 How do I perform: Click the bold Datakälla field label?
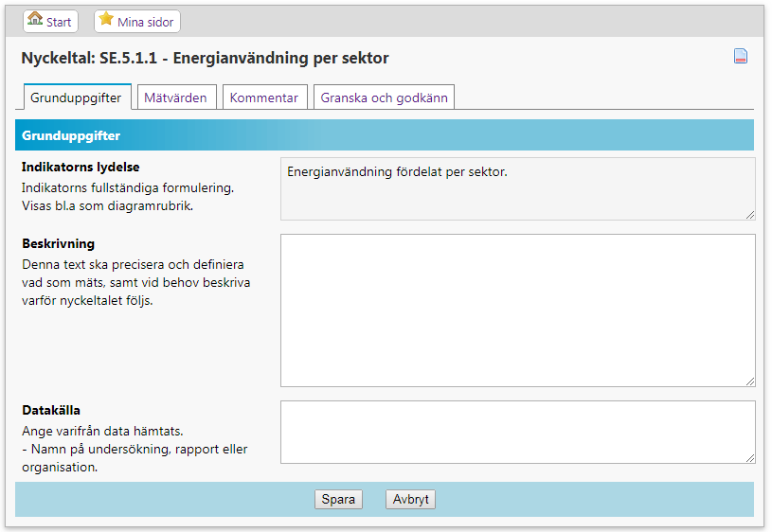[51, 410]
